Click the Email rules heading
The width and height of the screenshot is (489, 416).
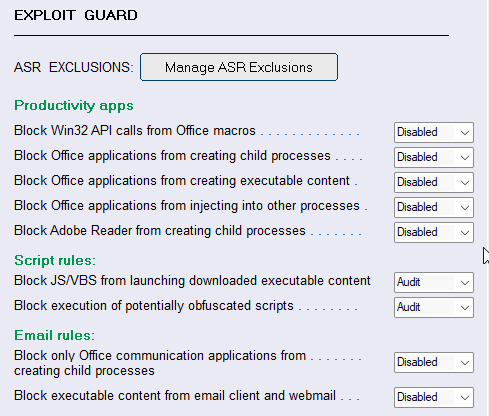(x=55, y=335)
